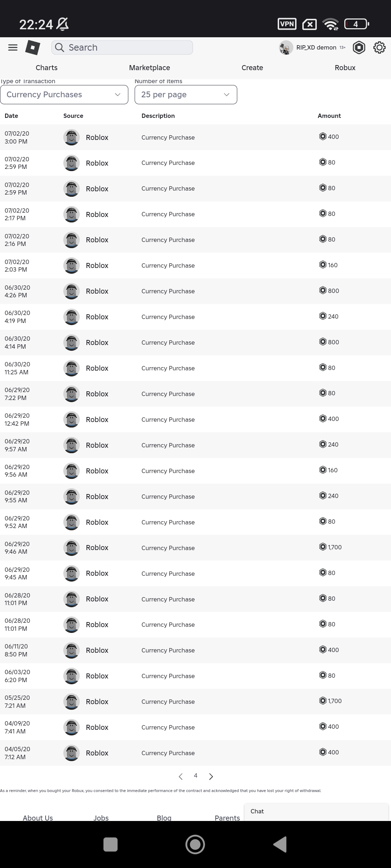
Task: Tap the Android home circle button
Action: (195, 844)
